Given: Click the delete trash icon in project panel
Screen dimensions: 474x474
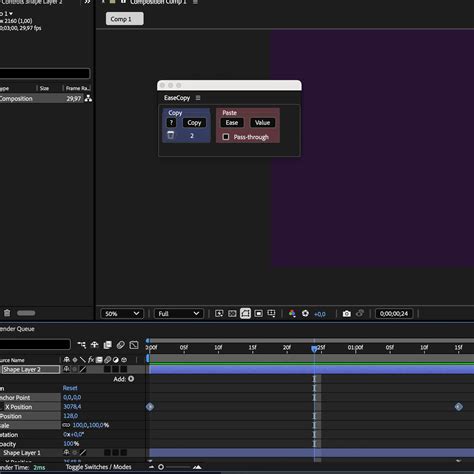Looking at the screenshot, I should pyautogui.click(x=7, y=313).
